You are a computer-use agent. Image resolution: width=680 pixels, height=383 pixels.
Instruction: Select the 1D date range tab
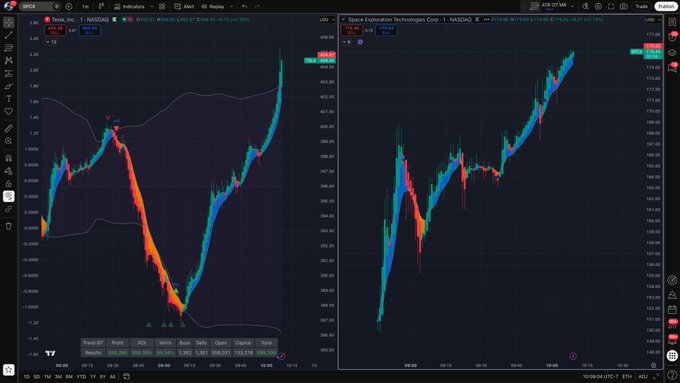(x=26, y=376)
